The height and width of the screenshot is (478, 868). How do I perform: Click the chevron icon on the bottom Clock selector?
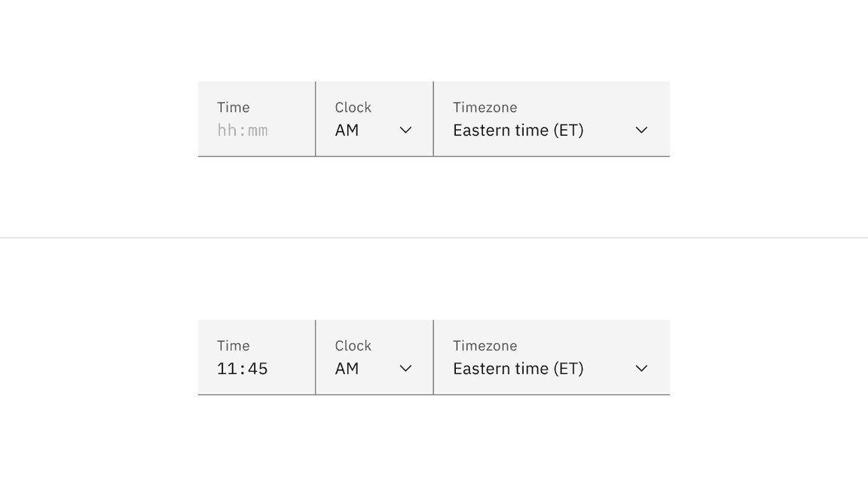(405, 368)
